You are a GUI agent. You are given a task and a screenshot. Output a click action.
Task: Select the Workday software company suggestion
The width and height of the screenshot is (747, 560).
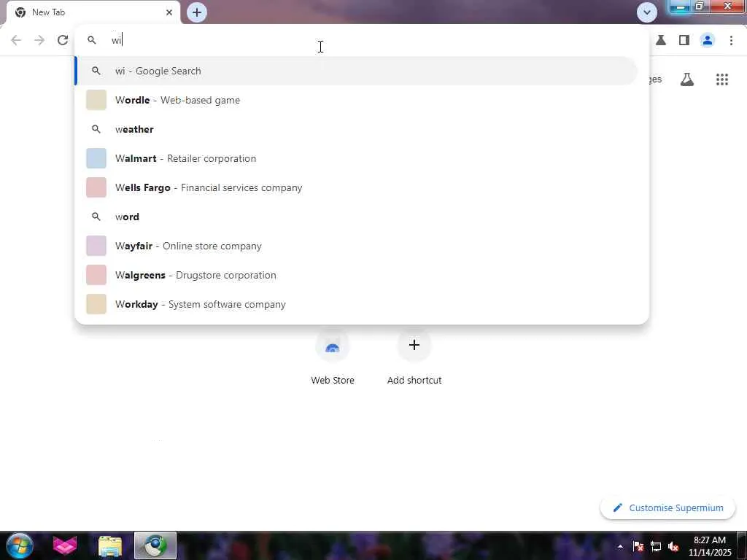(356, 304)
